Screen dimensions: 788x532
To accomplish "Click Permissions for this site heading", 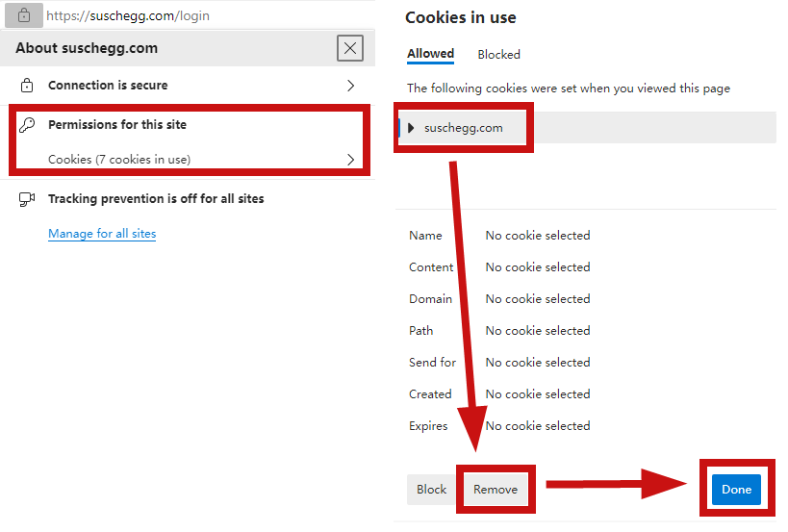I will pos(117,125).
